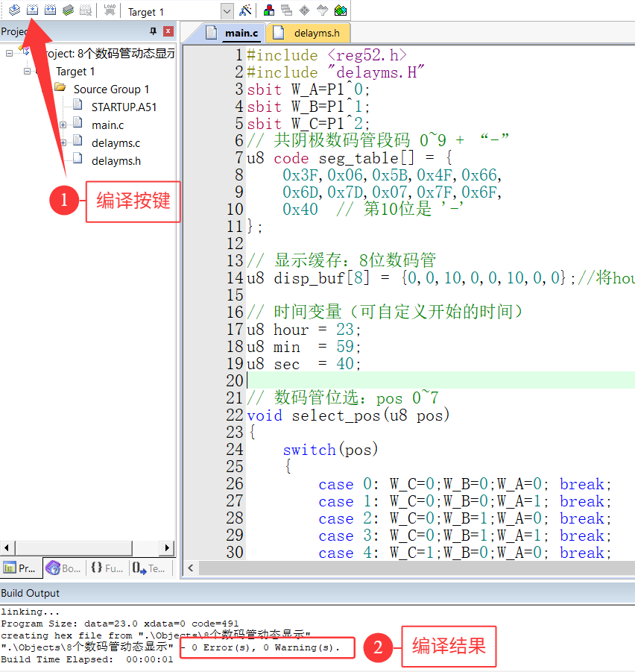
Task: Switch to the delayms.h editor tab
Action: (x=309, y=33)
